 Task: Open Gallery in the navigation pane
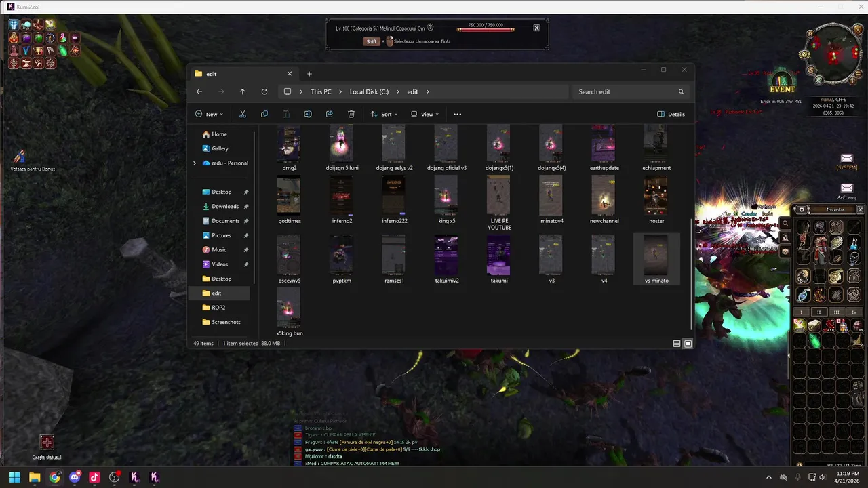pos(220,148)
